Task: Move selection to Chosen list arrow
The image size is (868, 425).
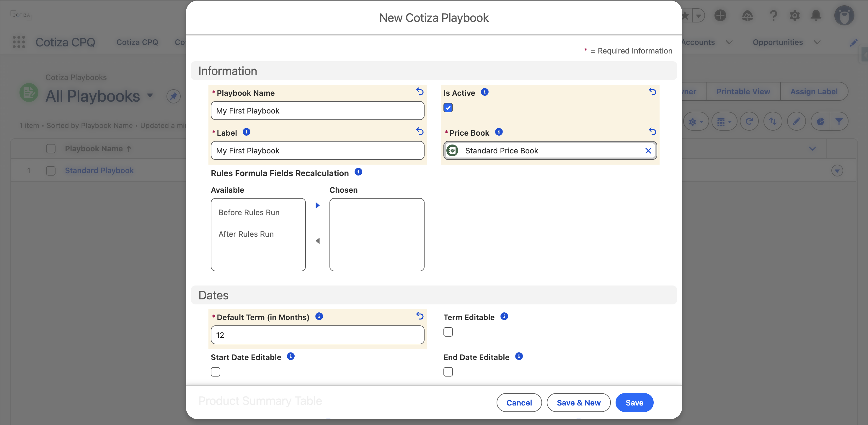Action: point(317,205)
